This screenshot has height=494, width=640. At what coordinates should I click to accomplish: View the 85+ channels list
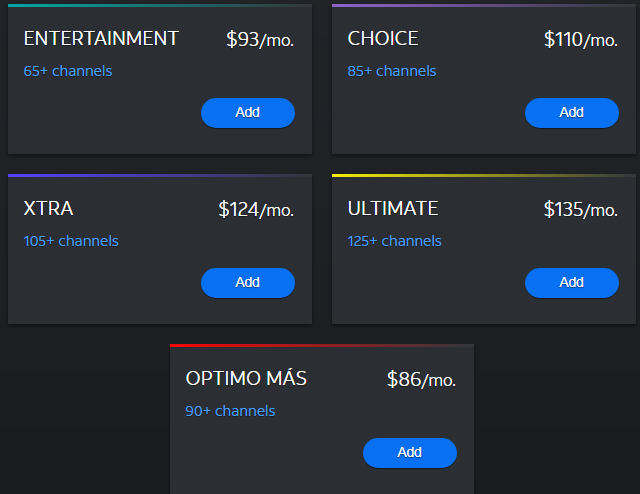(392, 71)
